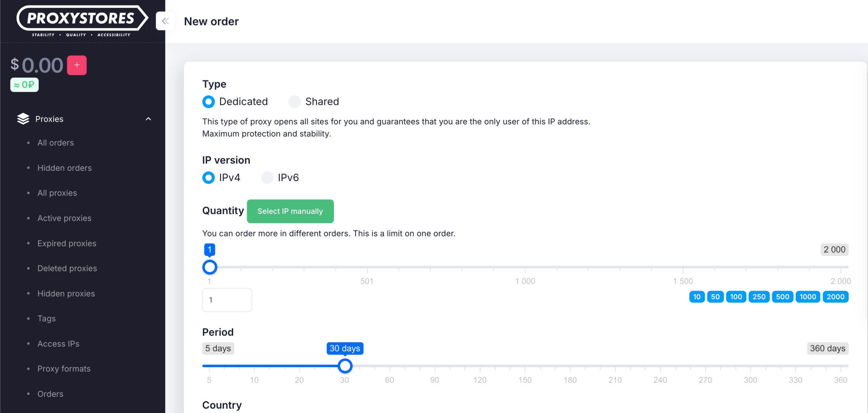868x413 pixels.
Task: Collapse the Proxies menu chevron
Action: coord(148,119)
